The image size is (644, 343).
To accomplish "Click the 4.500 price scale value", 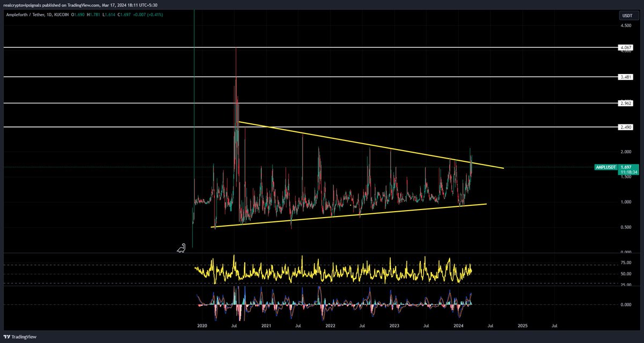I will [x=626, y=25].
